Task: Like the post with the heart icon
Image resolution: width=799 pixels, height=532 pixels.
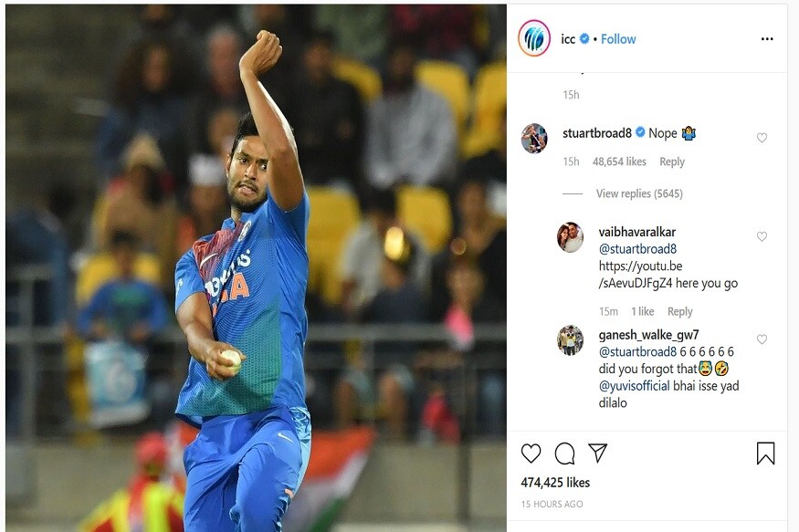Action: [531, 454]
